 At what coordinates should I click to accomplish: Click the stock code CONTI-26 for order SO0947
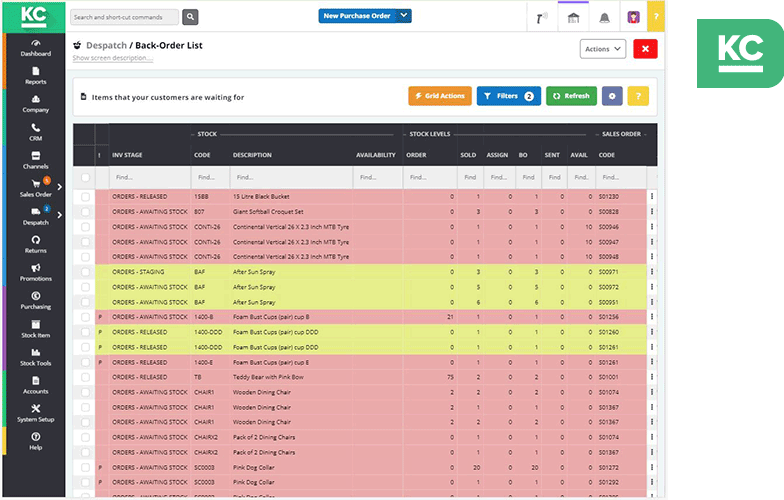pos(207,242)
